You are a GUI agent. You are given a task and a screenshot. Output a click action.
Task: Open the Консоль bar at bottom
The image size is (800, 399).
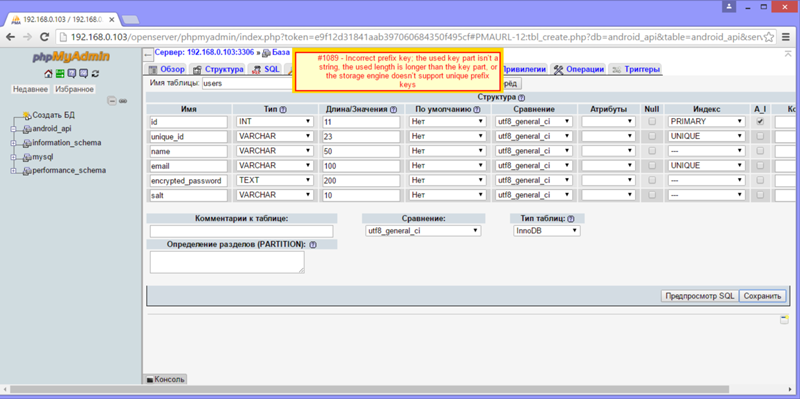[x=165, y=379]
